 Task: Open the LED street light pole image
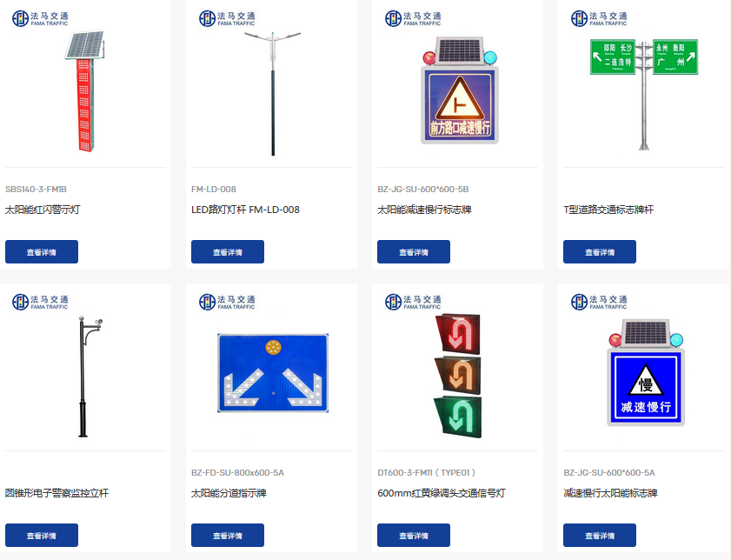(x=273, y=93)
